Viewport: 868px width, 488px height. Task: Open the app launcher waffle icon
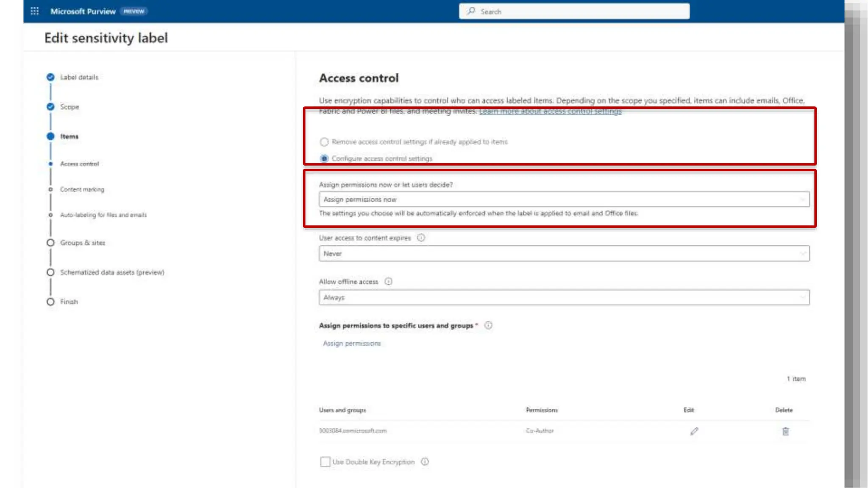pyautogui.click(x=35, y=11)
